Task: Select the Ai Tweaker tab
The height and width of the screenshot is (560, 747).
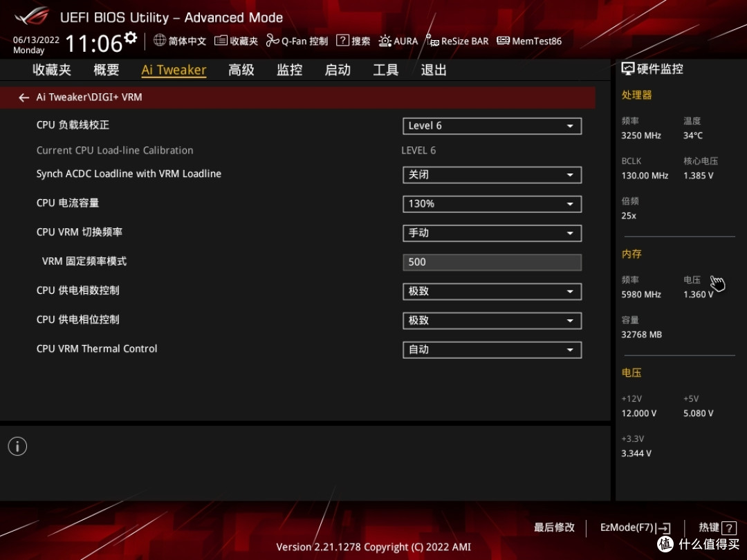Action: (174, 70)
